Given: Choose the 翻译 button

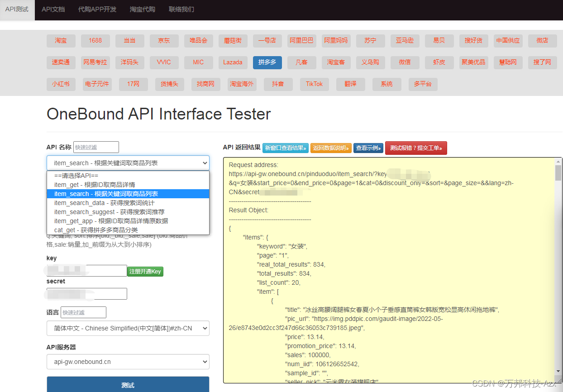Looking at the screenshot, I should 351,84.
